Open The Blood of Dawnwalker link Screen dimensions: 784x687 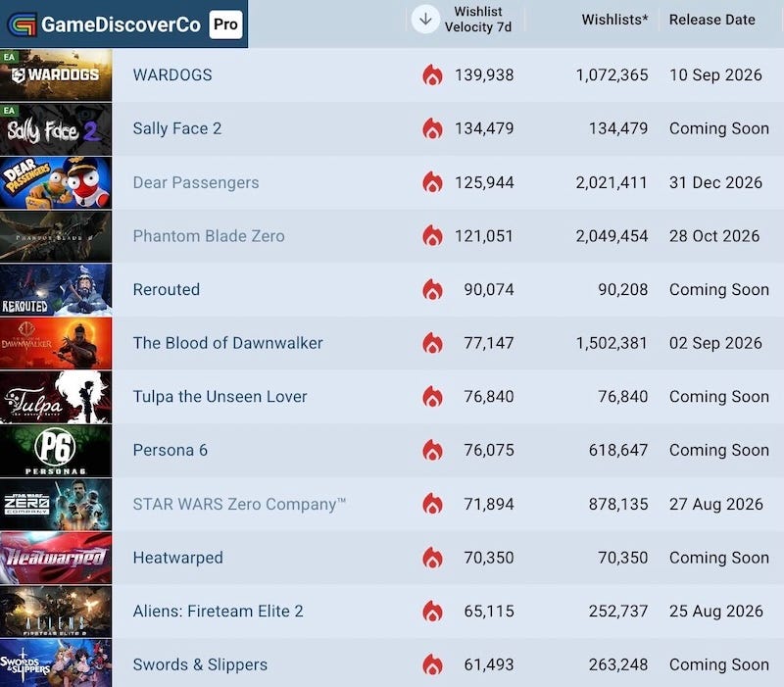click(x=227, y=343)
